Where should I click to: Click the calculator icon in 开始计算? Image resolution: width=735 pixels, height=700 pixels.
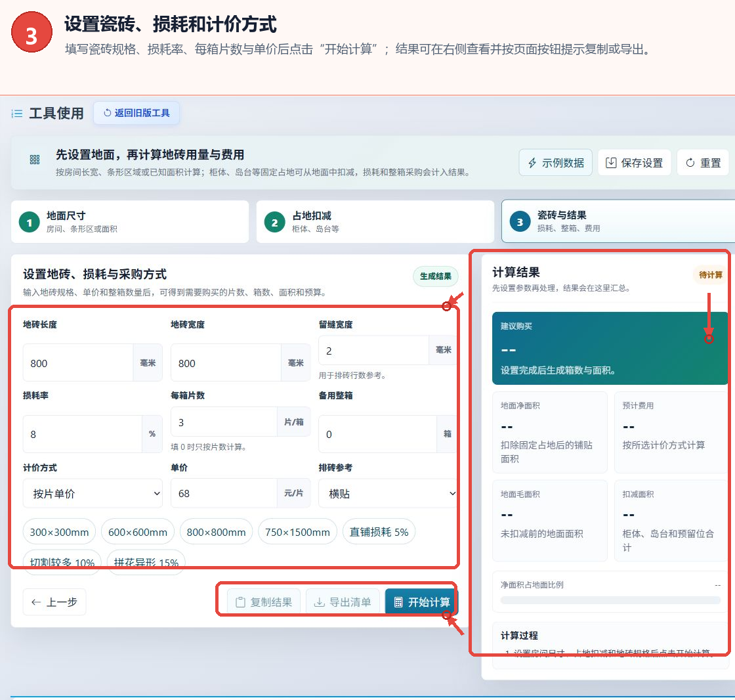tap(398, 602)
